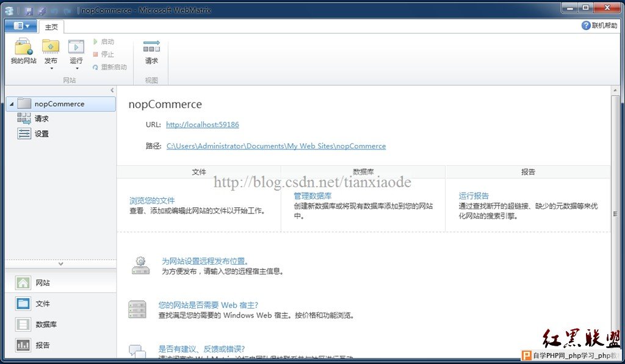The image size is (625, 364).
Task: Open the application menu button dropdown
Action: [21, 26]
